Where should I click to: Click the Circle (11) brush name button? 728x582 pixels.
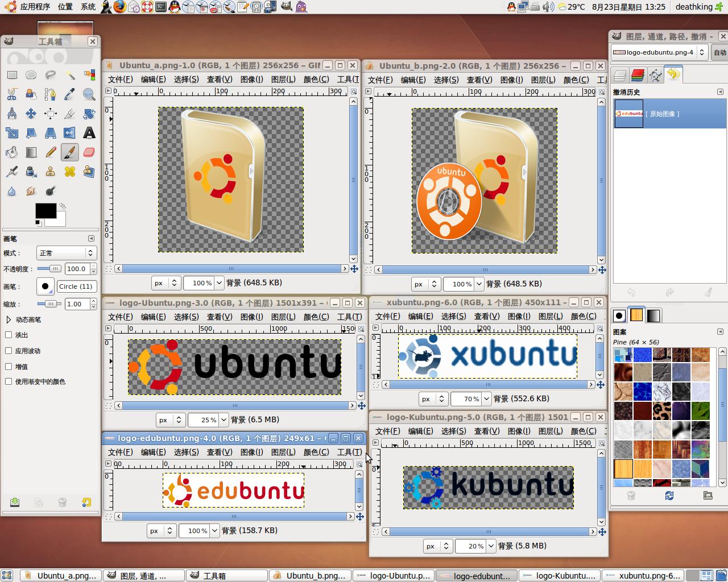click(x=76, y=286)
